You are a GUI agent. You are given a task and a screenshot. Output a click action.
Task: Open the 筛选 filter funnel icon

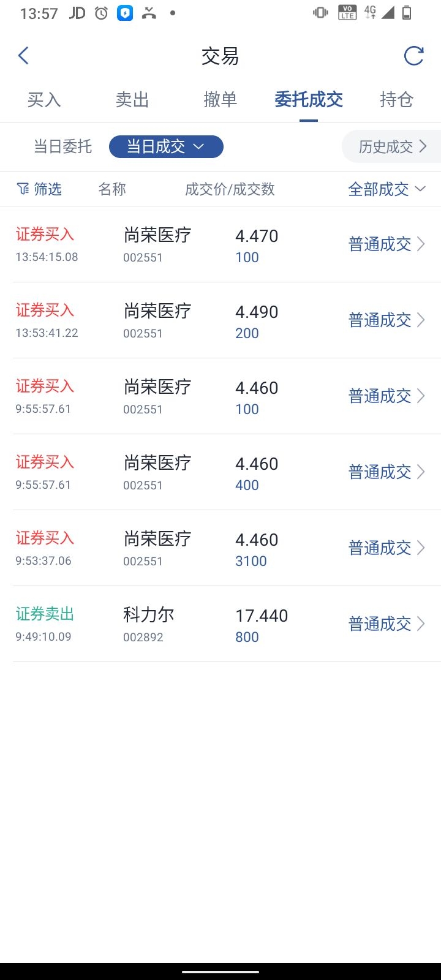click(23, 189)
